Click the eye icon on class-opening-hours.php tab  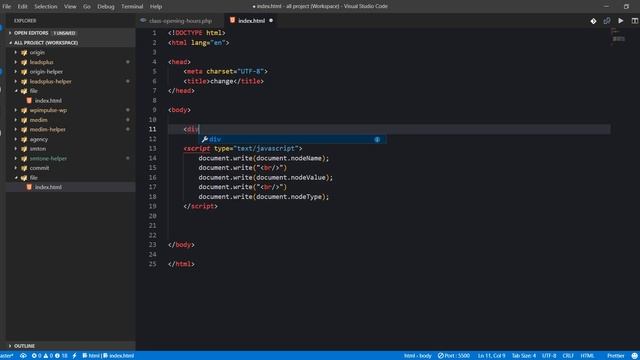click(143, 20)
